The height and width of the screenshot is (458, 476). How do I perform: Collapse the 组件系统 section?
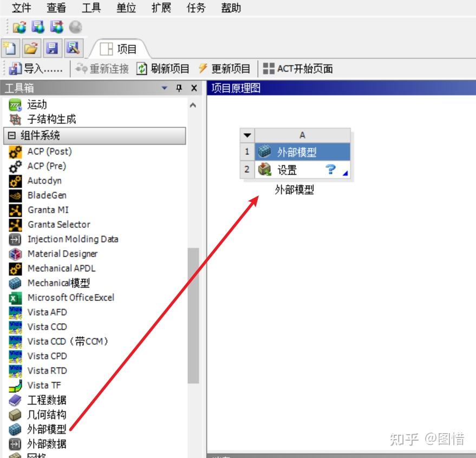point(11,135)
